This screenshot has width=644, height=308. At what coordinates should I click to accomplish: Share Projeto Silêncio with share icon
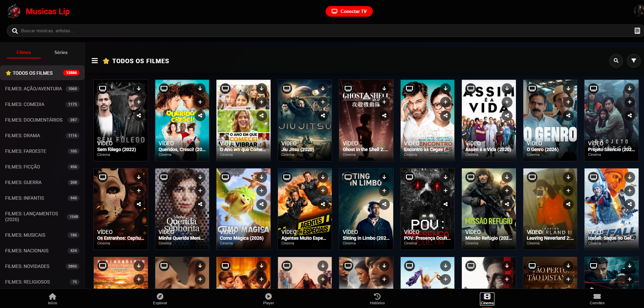630,115
